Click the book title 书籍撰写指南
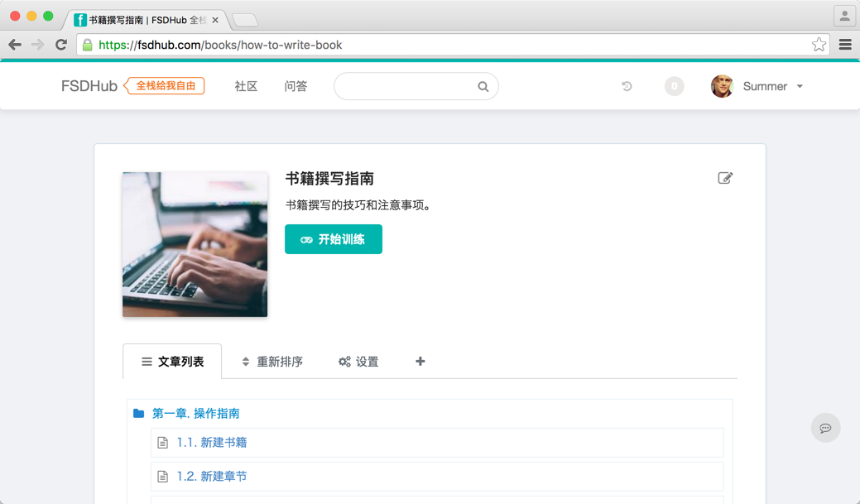This screenshot has width=860, height=504. click(329, 179)
